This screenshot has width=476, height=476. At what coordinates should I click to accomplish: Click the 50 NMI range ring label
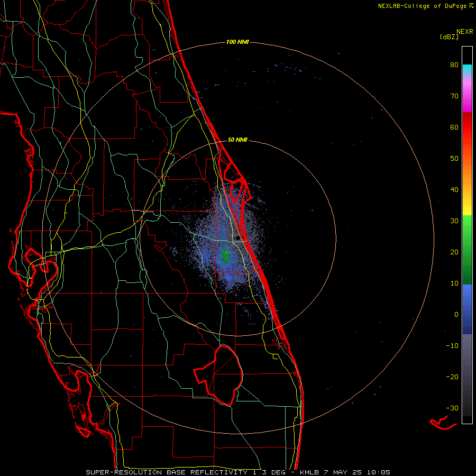[x=237, y=140]
